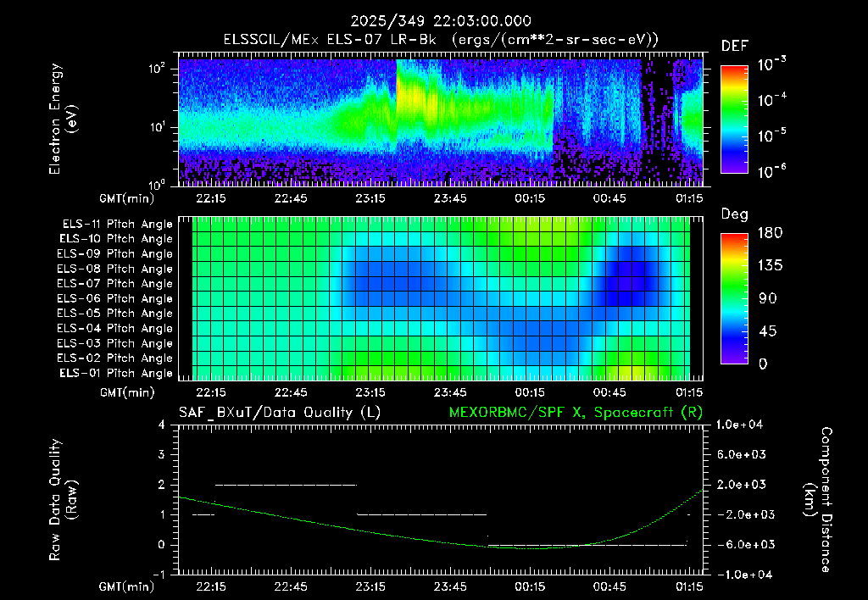Click the 'DEF' color bar label
This screenshot has height=600, width=868.
click(735, 47)
